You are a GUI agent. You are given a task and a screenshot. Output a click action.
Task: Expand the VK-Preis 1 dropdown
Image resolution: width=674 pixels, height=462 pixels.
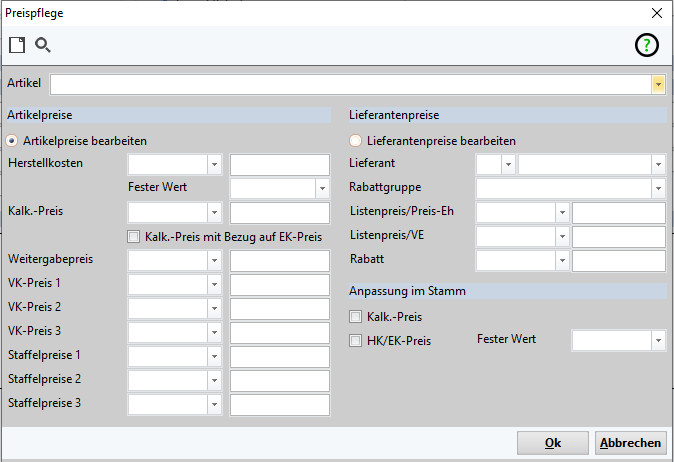coord(214,284)
